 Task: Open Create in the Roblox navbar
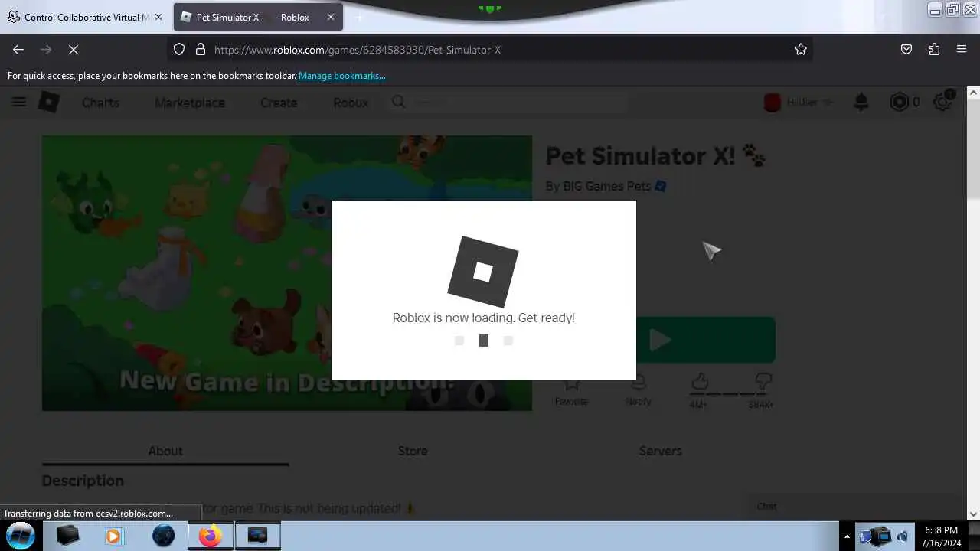(279, 102)
